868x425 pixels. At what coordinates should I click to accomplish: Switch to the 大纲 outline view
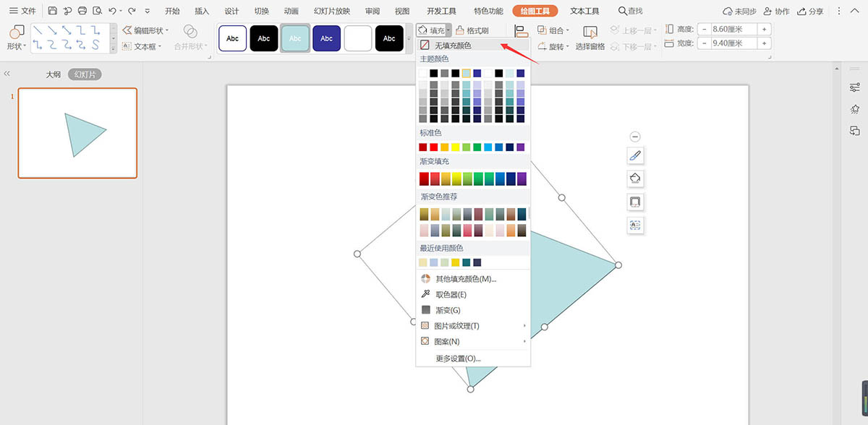click(54, 74)
